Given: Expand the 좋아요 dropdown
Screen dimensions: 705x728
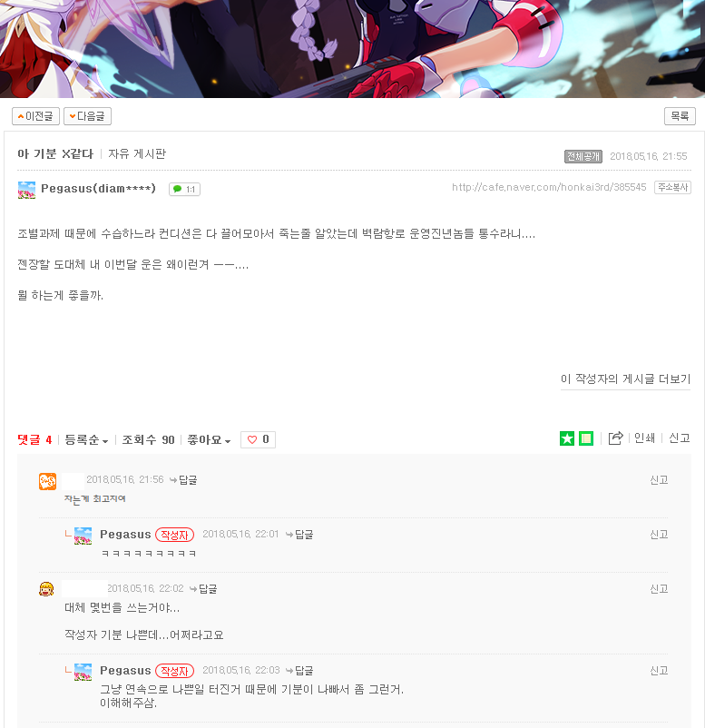Looking at the screenshot, I should (x=209, y=439).
